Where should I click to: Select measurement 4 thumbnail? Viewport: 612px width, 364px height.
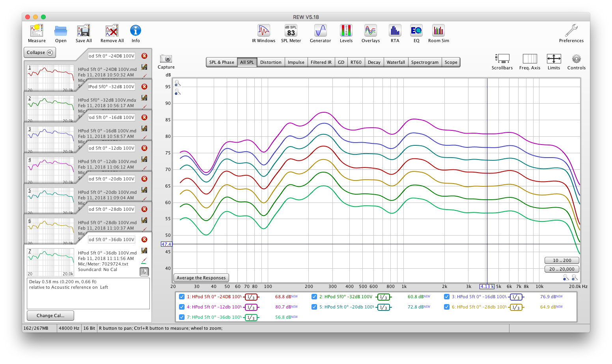50,170
